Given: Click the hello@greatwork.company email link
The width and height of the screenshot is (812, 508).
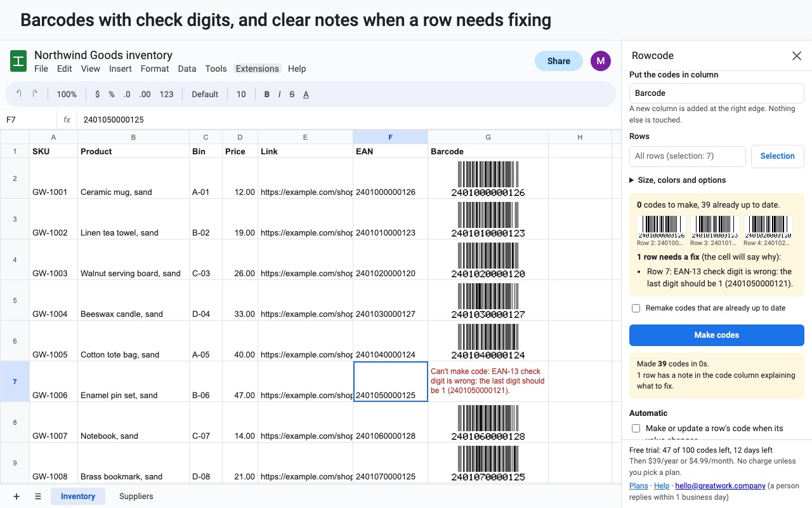Looking at the screenshot, I should [x=720, y=486].
